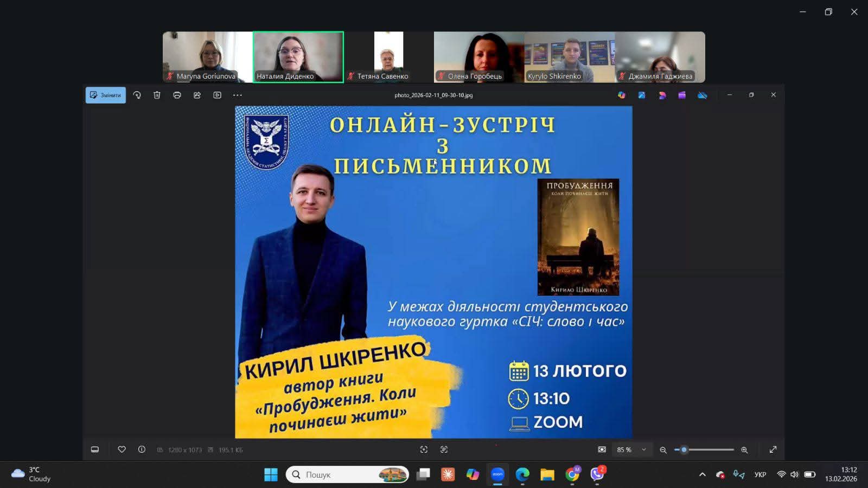Click the Змінити edit button

pos(106,95)
